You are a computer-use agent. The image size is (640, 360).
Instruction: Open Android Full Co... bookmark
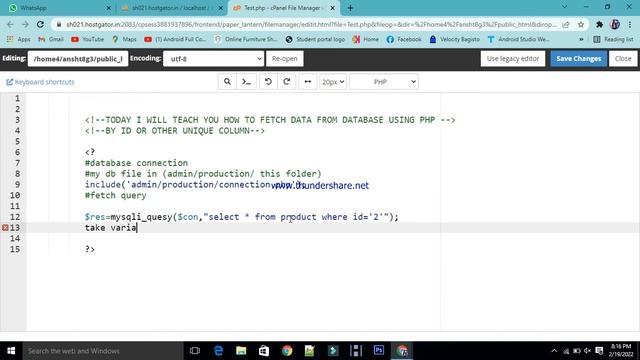(x=176, y=39)
